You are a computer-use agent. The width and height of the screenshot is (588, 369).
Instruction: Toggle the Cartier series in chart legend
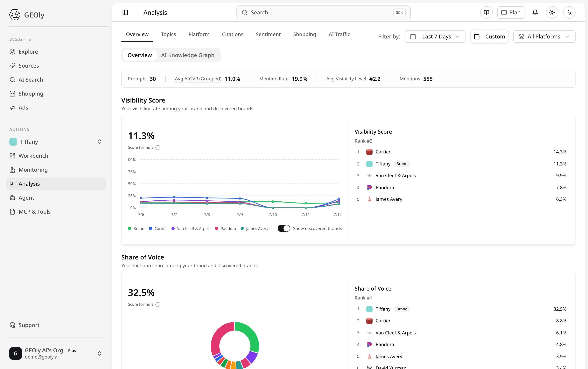coord(158,229)
